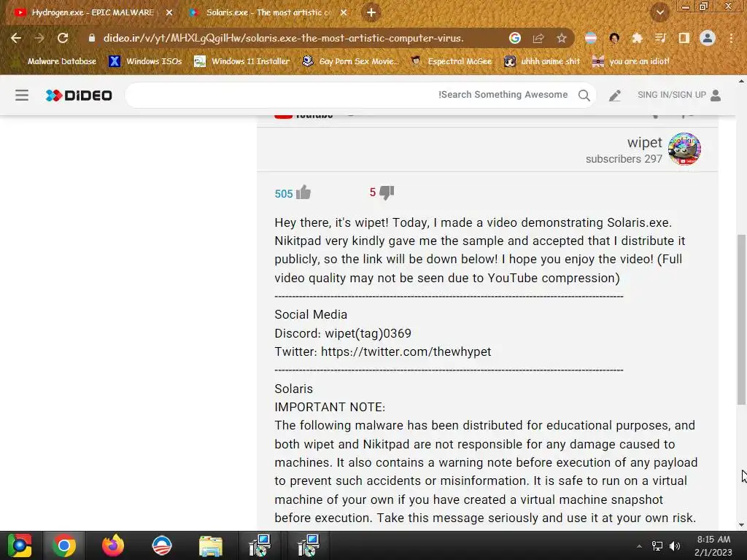
Task: Click the share page icon
Action: coord(538,38)
